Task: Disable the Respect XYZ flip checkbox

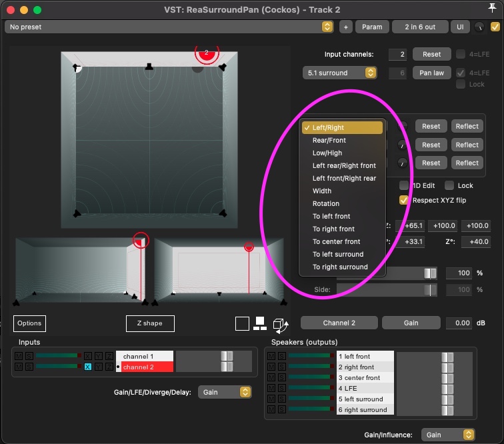Action: coord(403,200)
